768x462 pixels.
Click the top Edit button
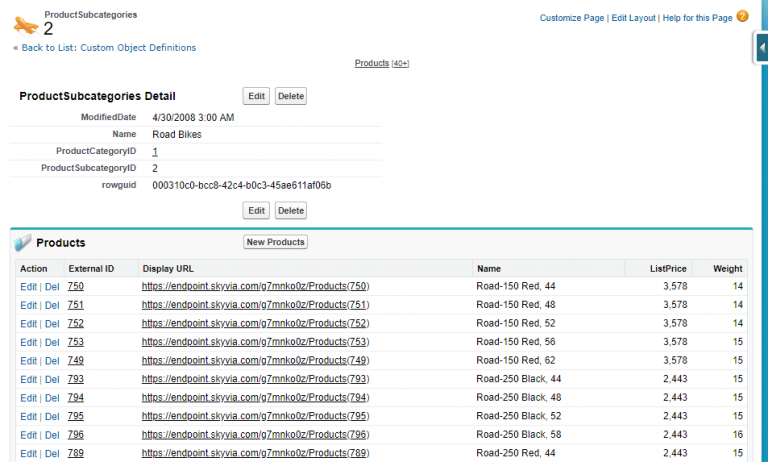coord(257,96)
